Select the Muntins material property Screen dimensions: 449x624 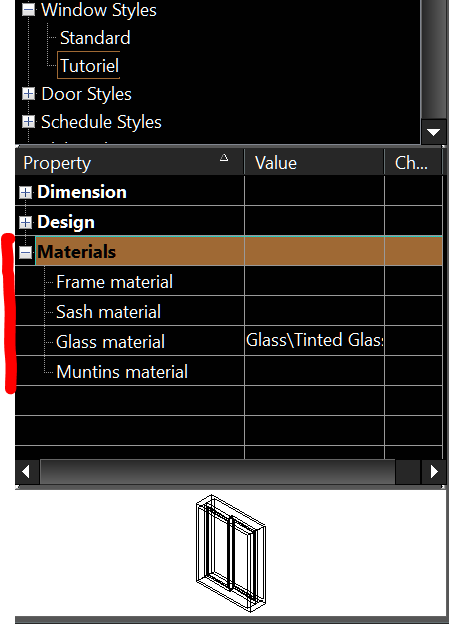[x=122, y=372]
